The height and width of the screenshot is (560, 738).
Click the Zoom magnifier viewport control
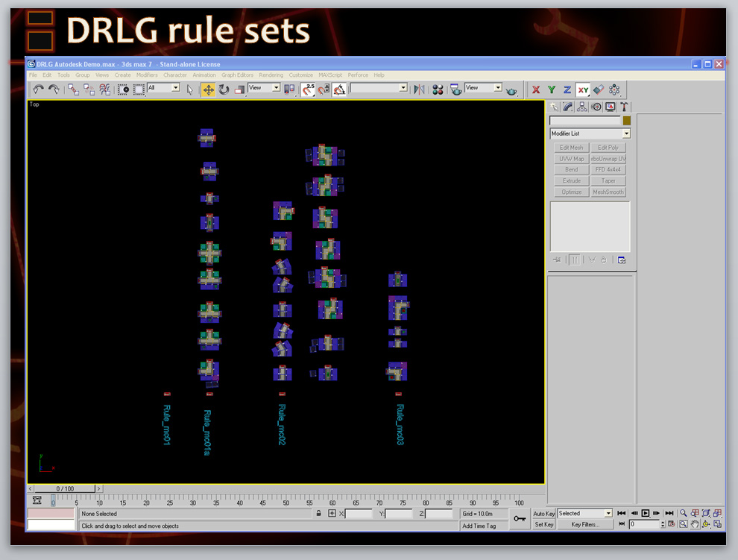pos(683,514)
